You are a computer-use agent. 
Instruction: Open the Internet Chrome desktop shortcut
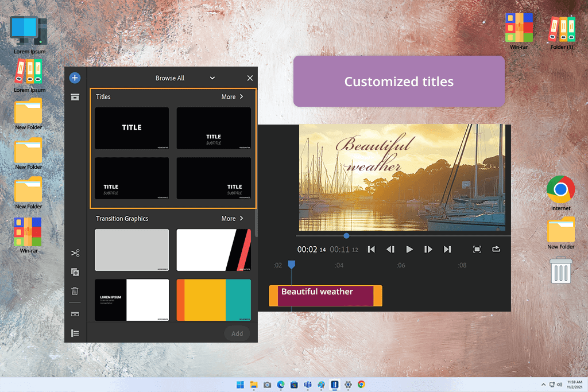pos(560,193)
